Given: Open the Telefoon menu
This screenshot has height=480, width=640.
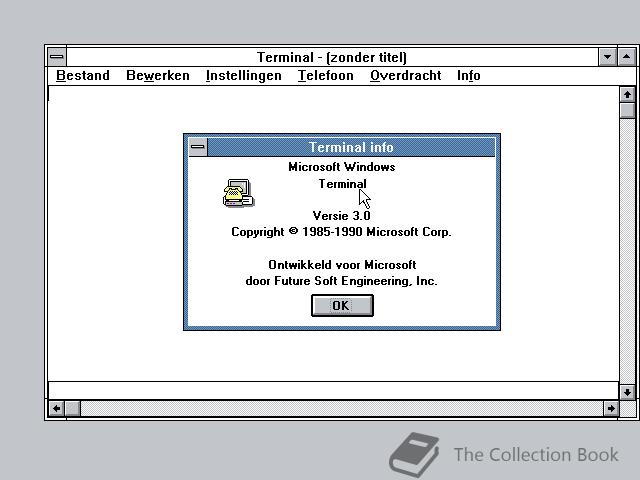Looking at the screenshot, I should click(325, 76).
